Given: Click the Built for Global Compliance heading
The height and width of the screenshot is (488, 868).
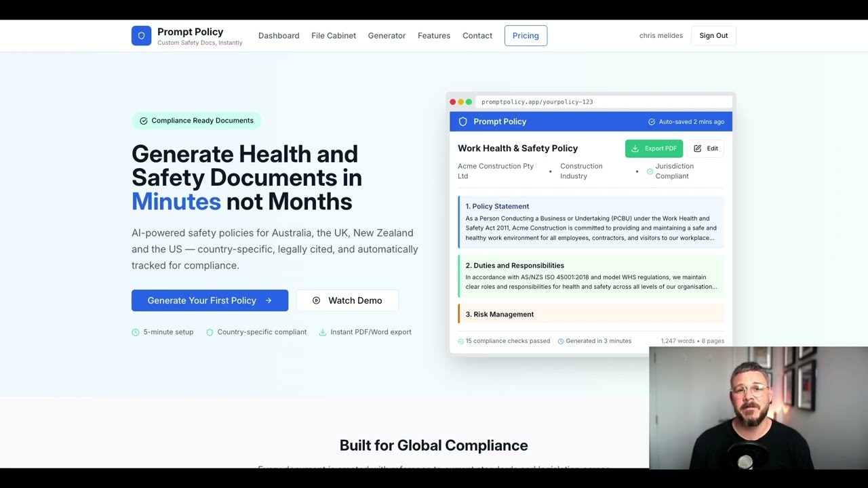Looking at the screenshot, I should (x=434, y=445).
